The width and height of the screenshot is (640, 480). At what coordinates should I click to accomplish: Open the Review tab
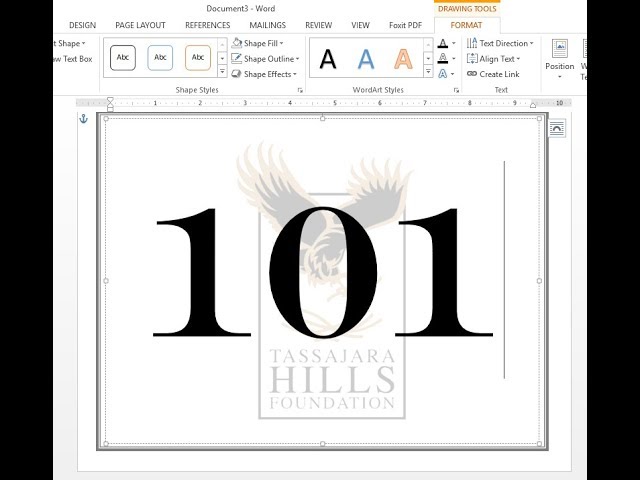[318, 25]
